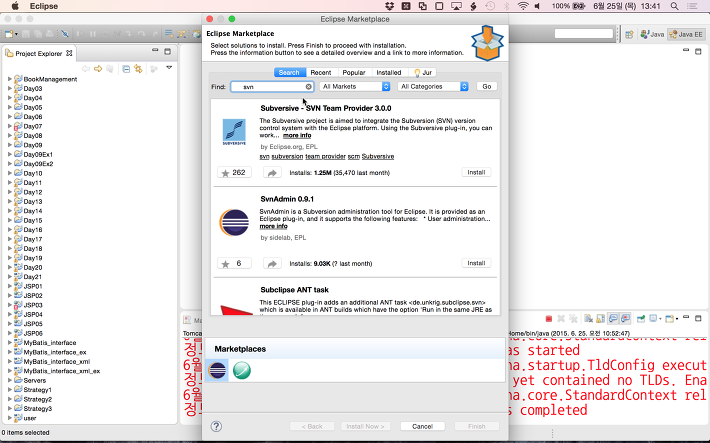Screen dimensions: 710x443
Task: Favorite Subversive with the 262 star button
Action: [x=234, y=173]
